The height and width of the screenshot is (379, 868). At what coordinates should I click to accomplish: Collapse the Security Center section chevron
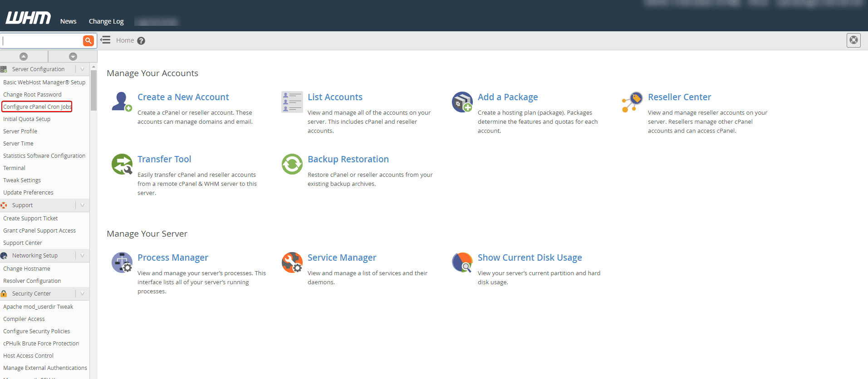pyautogui.click(x=82, y=294)
